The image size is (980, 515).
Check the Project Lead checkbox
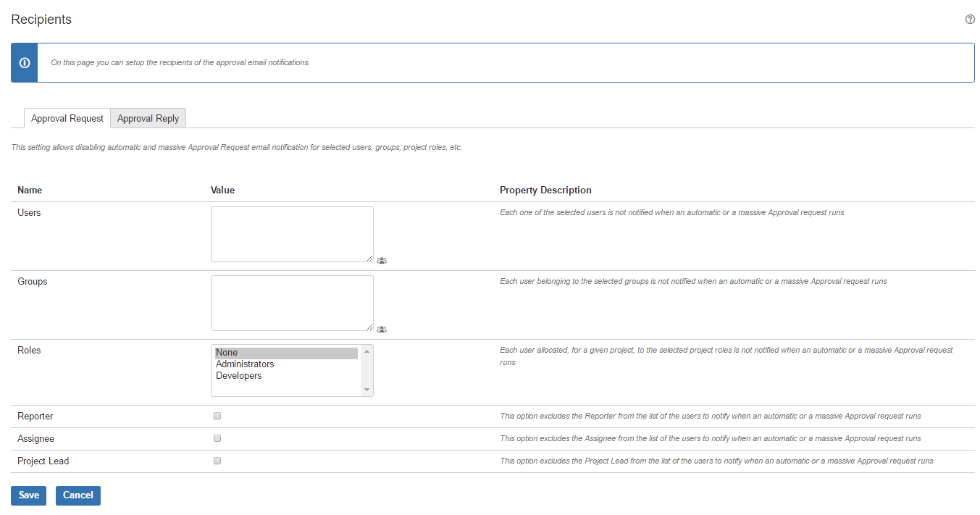click(x=217, y=461)
